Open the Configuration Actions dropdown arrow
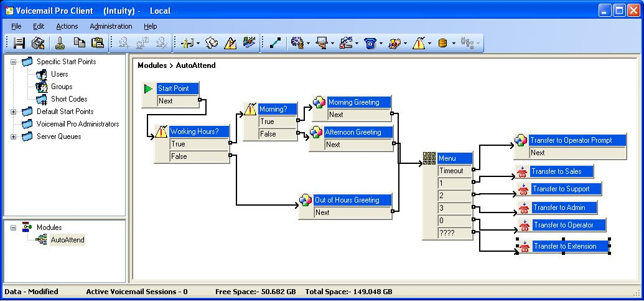Viewport: 644px width, 301px height. pyautogui.click(x=357, y=43)
